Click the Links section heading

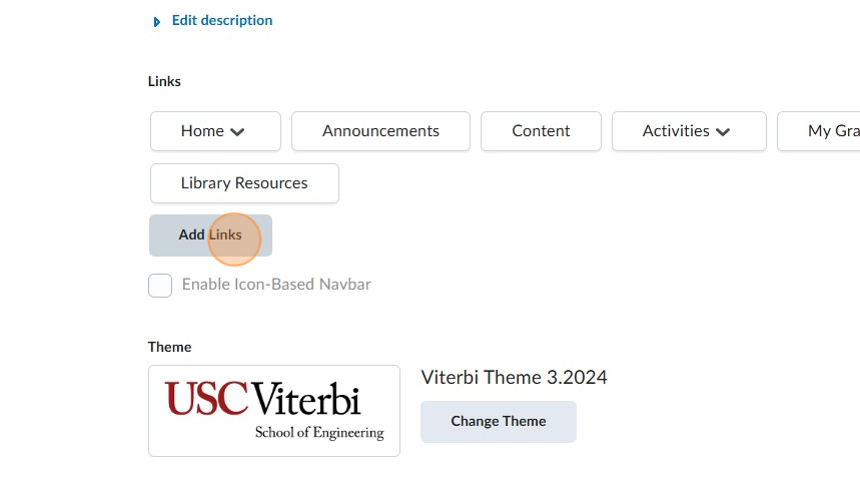pyautogui.click(x=164, y=81)
